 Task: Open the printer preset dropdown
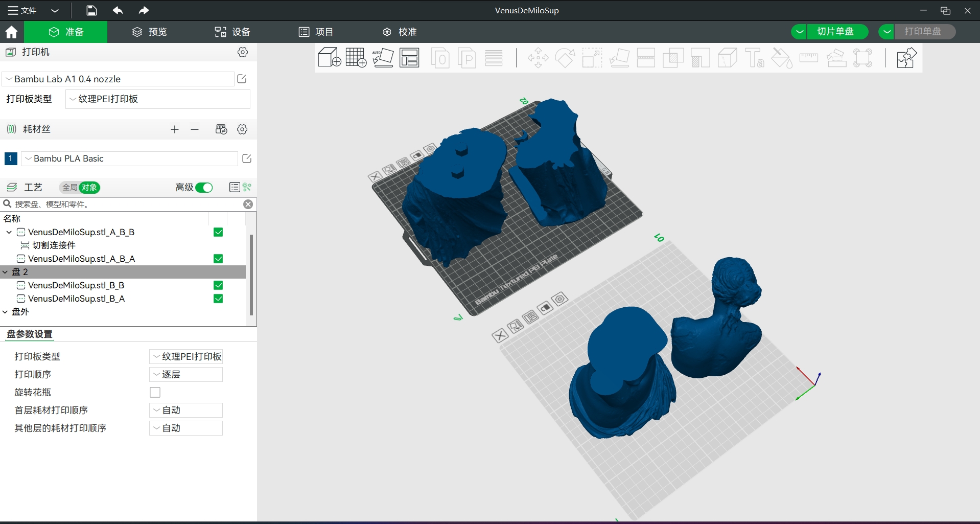(118, 79)
